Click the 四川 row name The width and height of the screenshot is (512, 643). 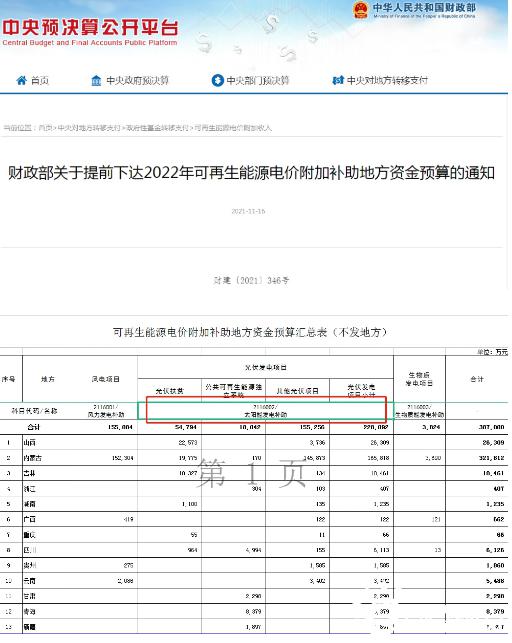pos(30,550)
